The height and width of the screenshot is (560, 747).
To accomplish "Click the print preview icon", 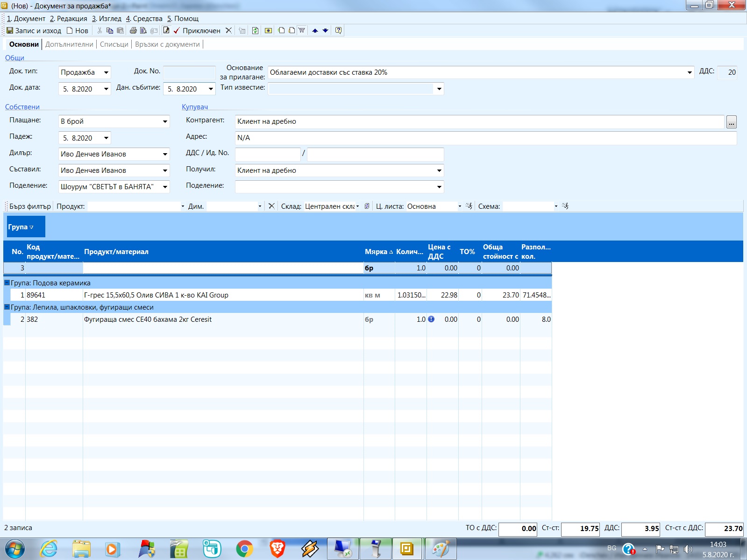I will point(143,31).
